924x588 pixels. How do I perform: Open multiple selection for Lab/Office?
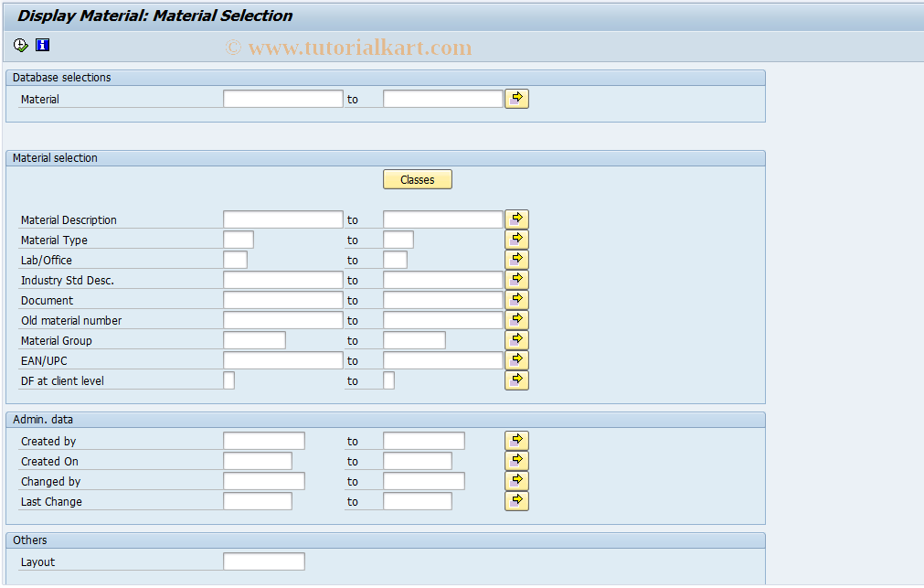[516, 259]
